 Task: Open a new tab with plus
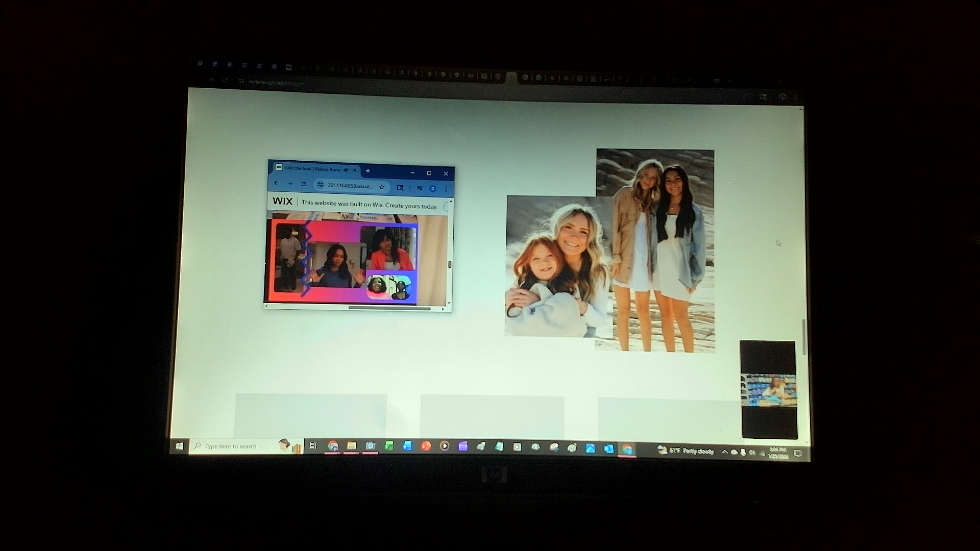[367, 170]
